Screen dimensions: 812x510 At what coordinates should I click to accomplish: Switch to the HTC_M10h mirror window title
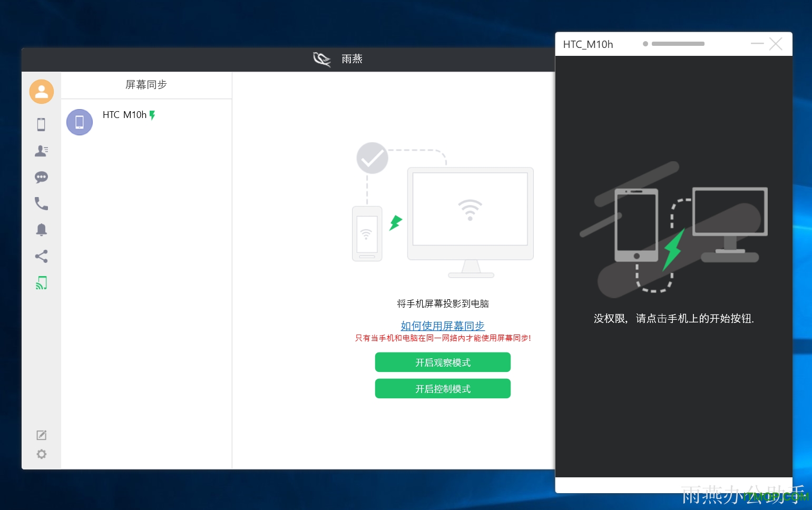[x=588, y=44]
